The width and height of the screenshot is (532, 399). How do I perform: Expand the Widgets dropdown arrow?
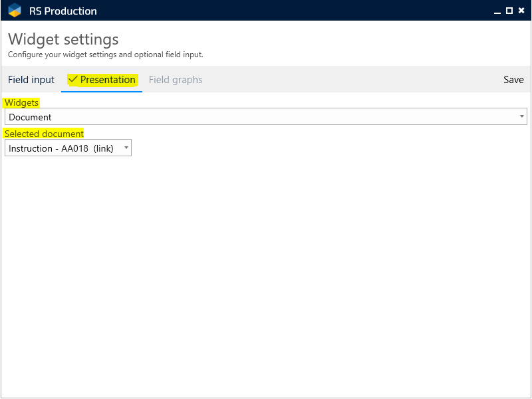pos(521,117)
